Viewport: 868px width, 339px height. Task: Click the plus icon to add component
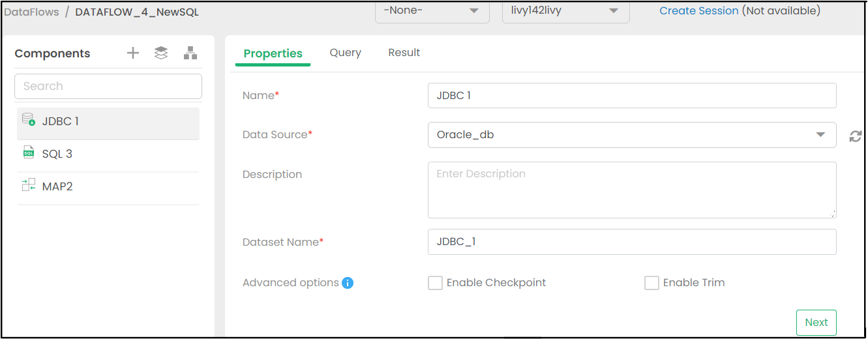(x=133, y=53)
